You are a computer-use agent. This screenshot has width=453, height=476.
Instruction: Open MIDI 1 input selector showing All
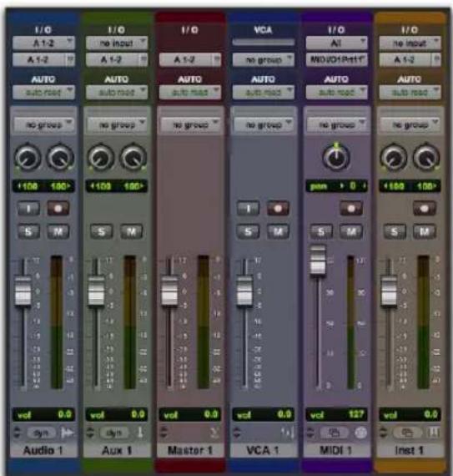pyautogui.click(x=336, y=43)
